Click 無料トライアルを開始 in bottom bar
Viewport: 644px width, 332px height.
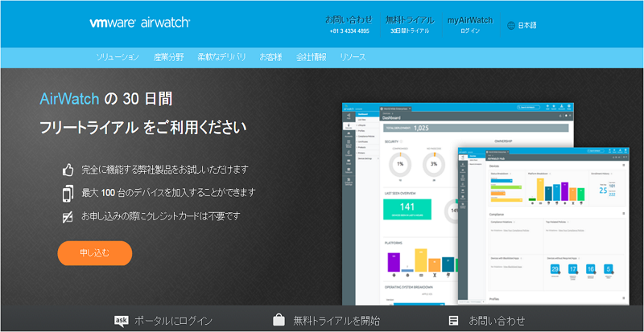point(336,321)
